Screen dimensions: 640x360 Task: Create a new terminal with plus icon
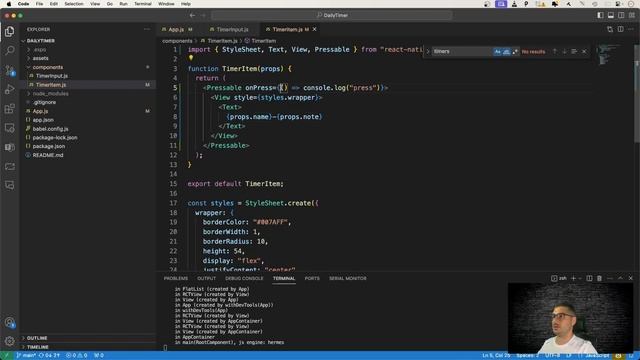coord(573,278)
